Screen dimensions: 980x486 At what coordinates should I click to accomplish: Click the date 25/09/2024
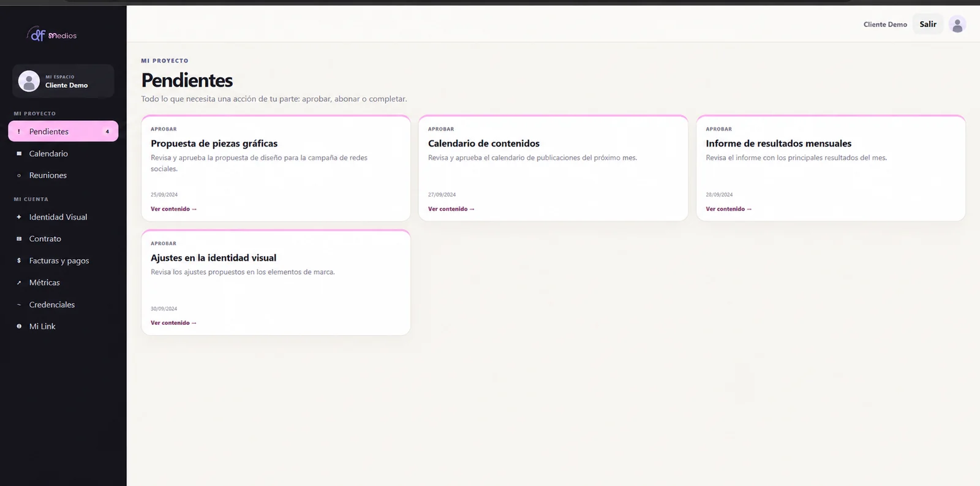[x=164, y=195]
